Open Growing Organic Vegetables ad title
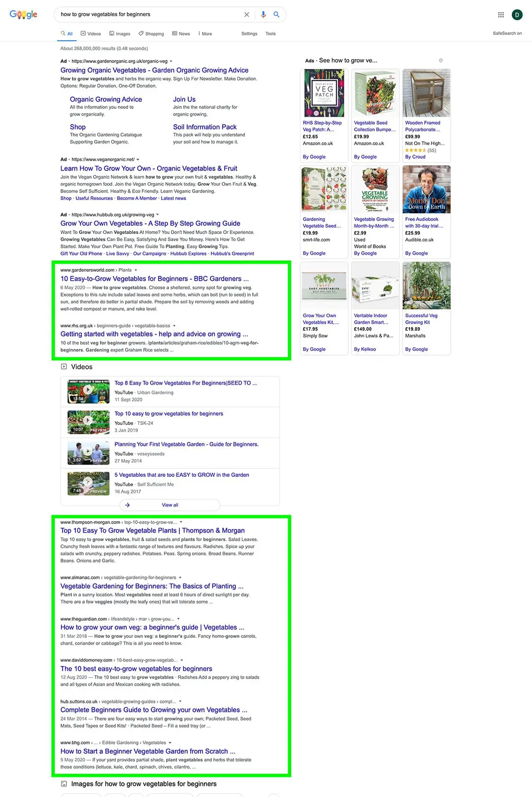Image resolution: width=532 pixels, height=797 pixels. [x=154, y=70]
